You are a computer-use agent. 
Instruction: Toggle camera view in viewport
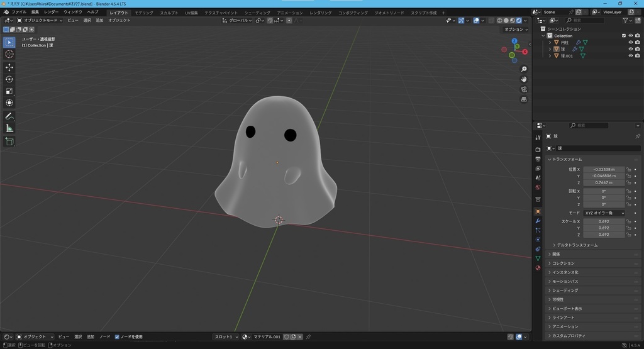[x=524, y=89]
